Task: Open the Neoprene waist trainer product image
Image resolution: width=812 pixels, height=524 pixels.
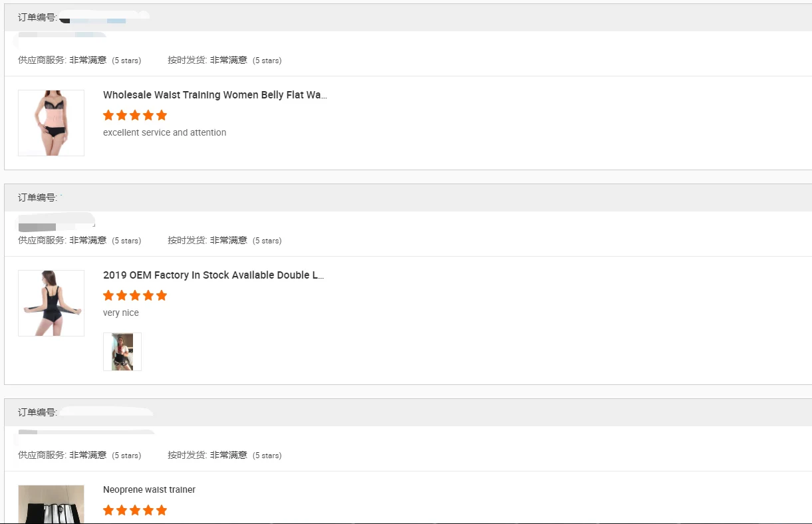Action: tap(51, 504)
